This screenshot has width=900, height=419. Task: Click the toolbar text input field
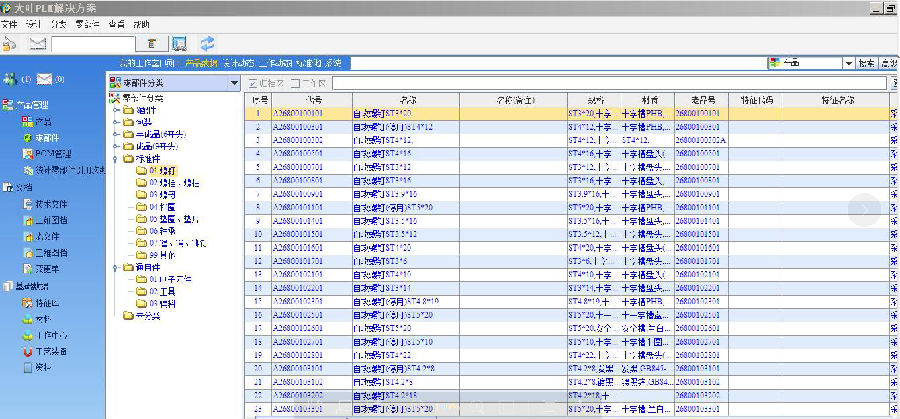pyautogui.click(x=92, y=44)
